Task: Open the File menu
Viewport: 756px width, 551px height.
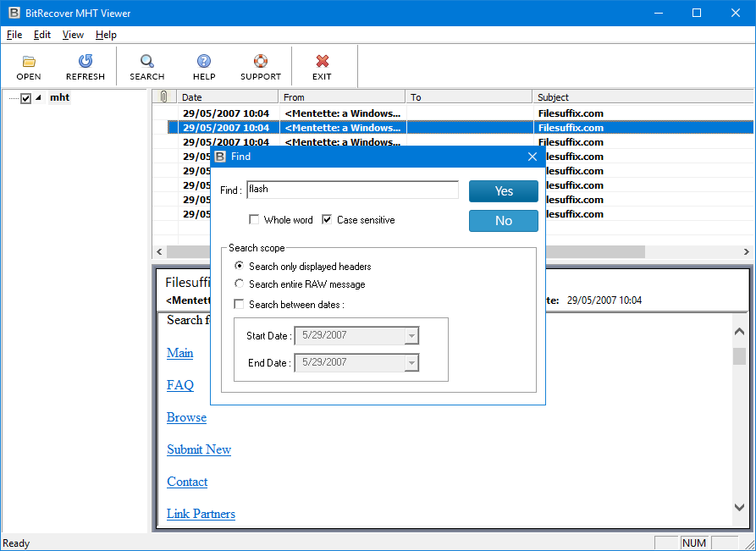Action: 14,35
